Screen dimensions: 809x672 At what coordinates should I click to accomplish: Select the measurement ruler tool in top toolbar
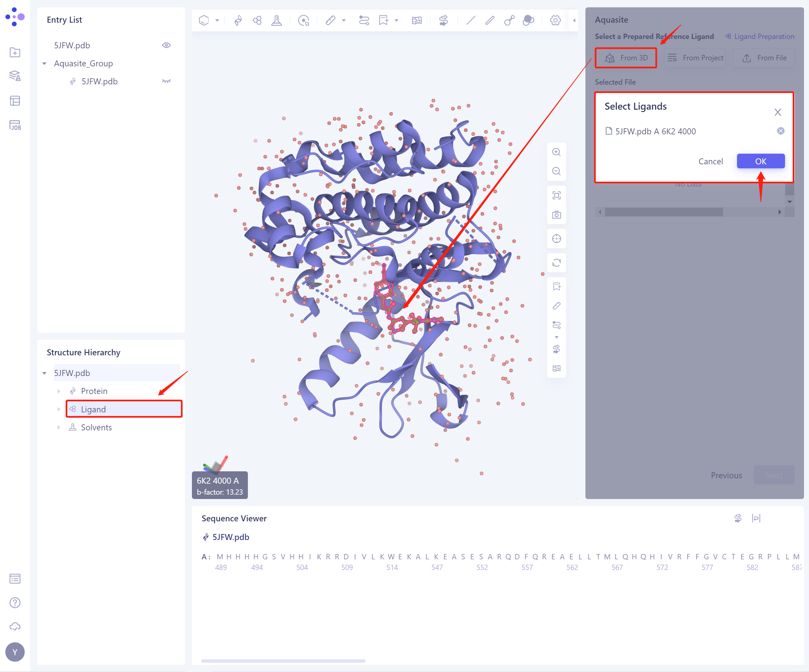[331, 20]
